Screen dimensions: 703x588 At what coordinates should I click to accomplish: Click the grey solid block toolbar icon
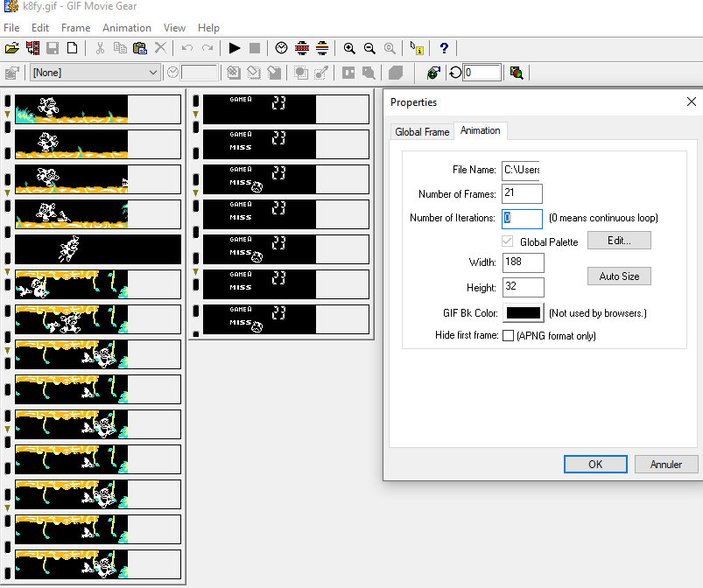396,73
